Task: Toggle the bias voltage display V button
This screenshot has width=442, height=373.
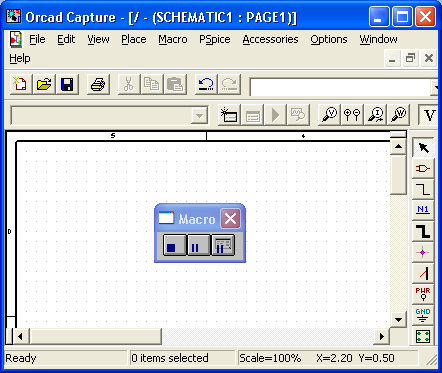Action: click(x=429, y=115)
